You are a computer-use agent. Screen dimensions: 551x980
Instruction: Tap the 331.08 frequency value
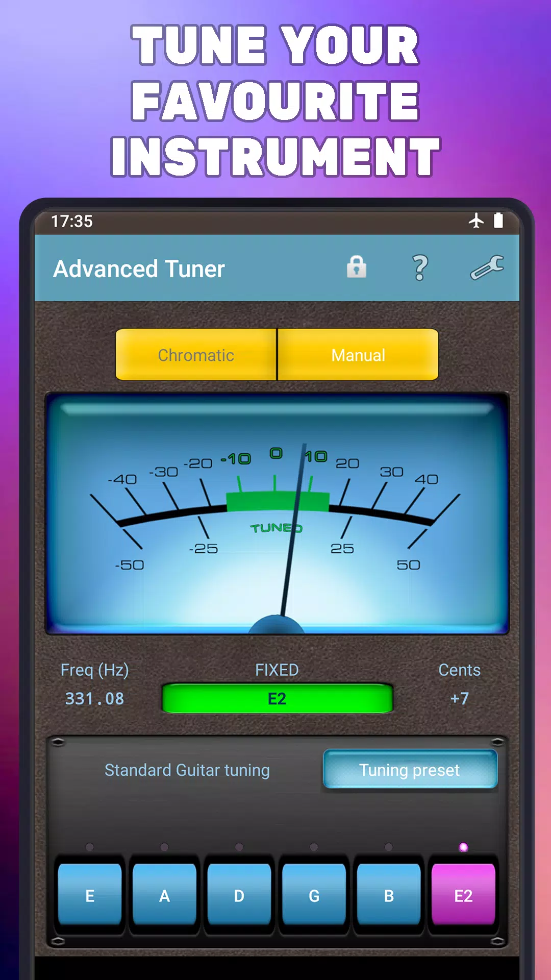[94, 699]
